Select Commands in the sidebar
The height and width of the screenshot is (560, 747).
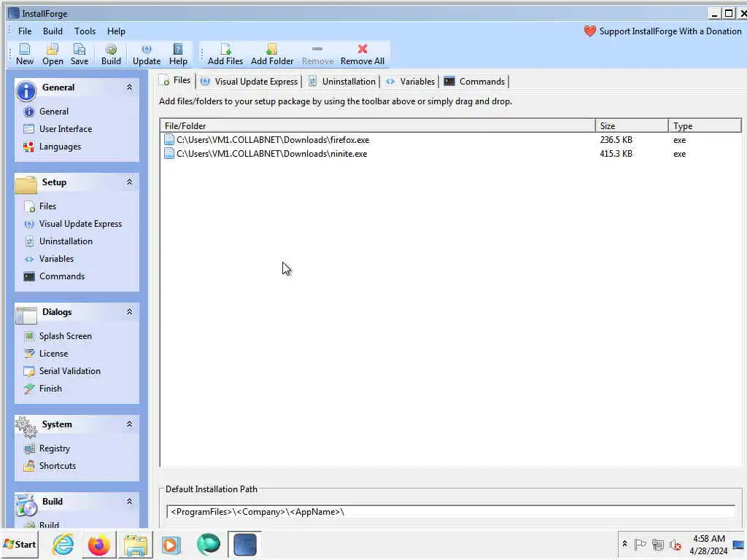pos(62,276)
